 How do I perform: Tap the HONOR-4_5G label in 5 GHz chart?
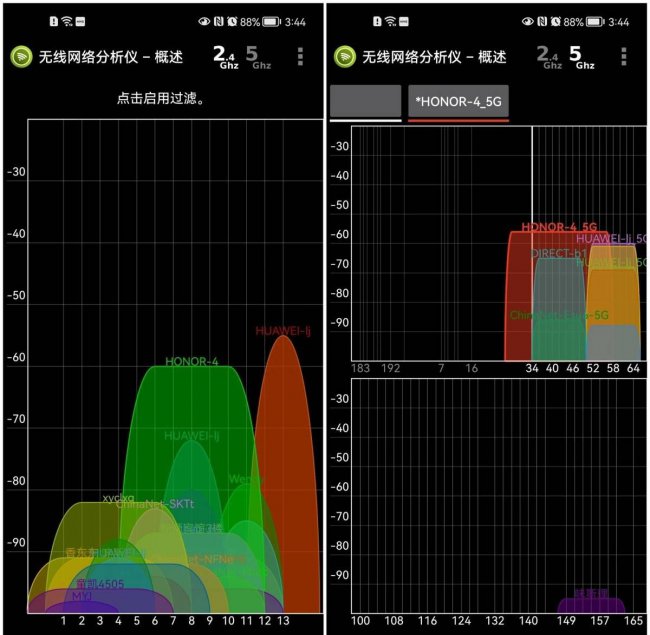[559, 227]
